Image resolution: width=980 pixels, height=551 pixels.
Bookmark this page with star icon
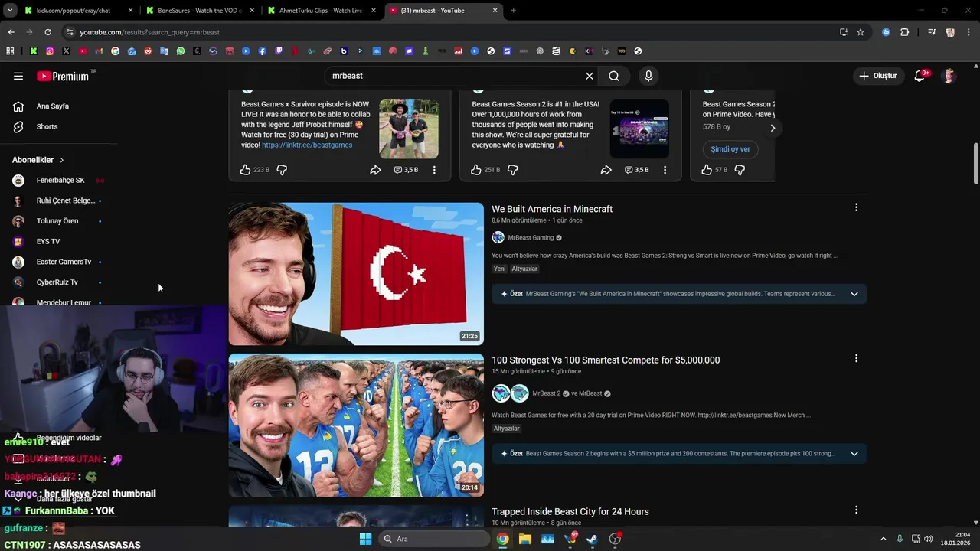(x=861, y=32)
